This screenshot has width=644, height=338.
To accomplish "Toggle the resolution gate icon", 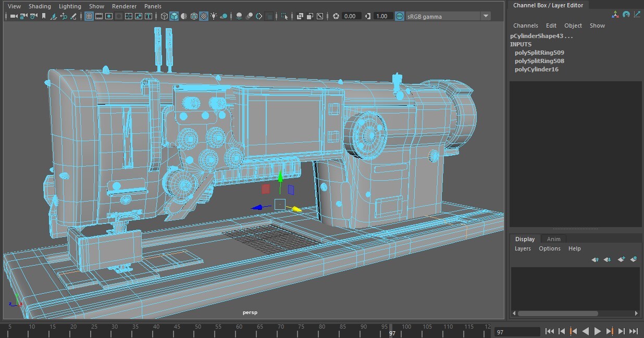I will 109,16.
